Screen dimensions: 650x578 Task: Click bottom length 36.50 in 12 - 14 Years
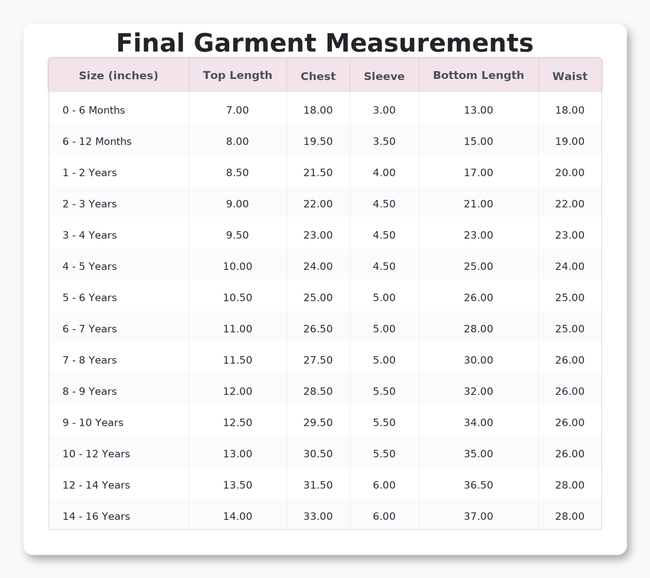click(478, 485)
